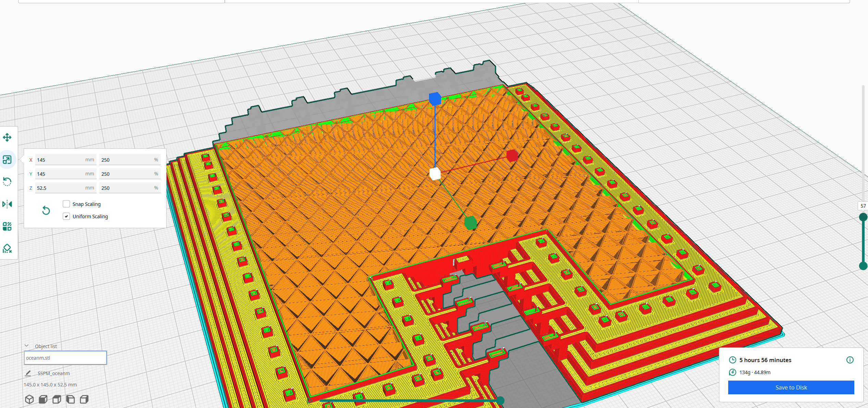The image size is (868, 408).
Task: Select the Mirror tool icon
Action: point(7,204)
